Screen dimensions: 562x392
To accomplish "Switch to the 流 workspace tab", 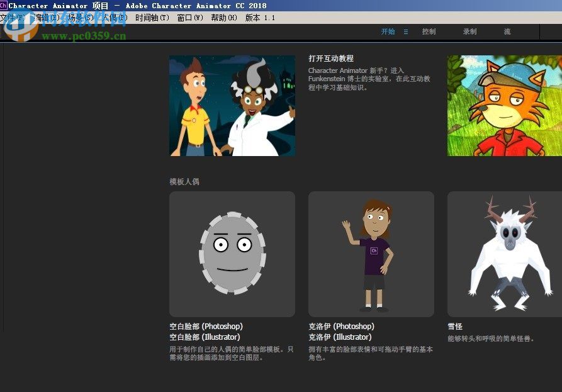I will coord(507,31).
